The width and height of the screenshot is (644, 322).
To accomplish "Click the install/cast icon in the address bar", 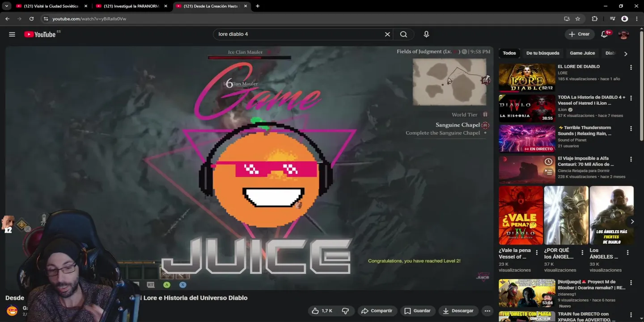I will [x=567, y=19].
